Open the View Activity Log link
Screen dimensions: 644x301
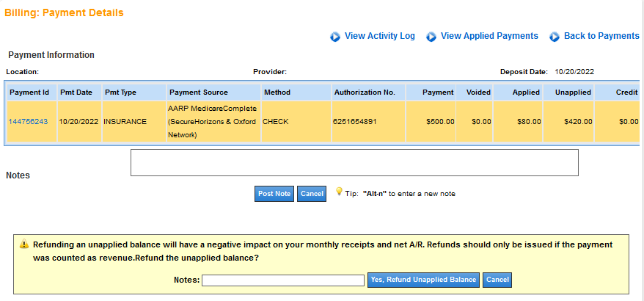tap(379, 36)
